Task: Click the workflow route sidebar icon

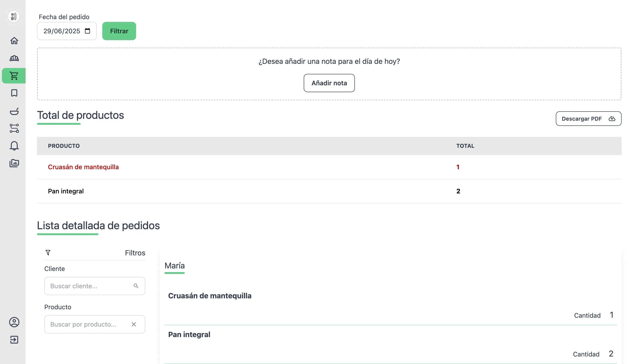Action: [14, 128]
